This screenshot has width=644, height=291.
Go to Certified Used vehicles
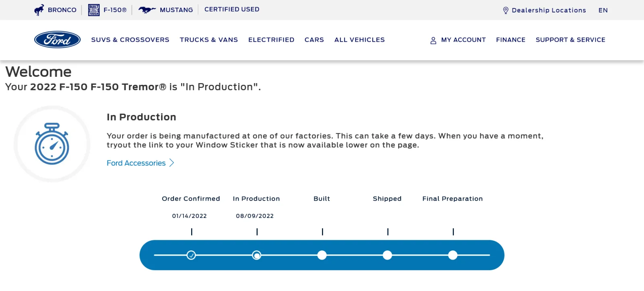232,9
